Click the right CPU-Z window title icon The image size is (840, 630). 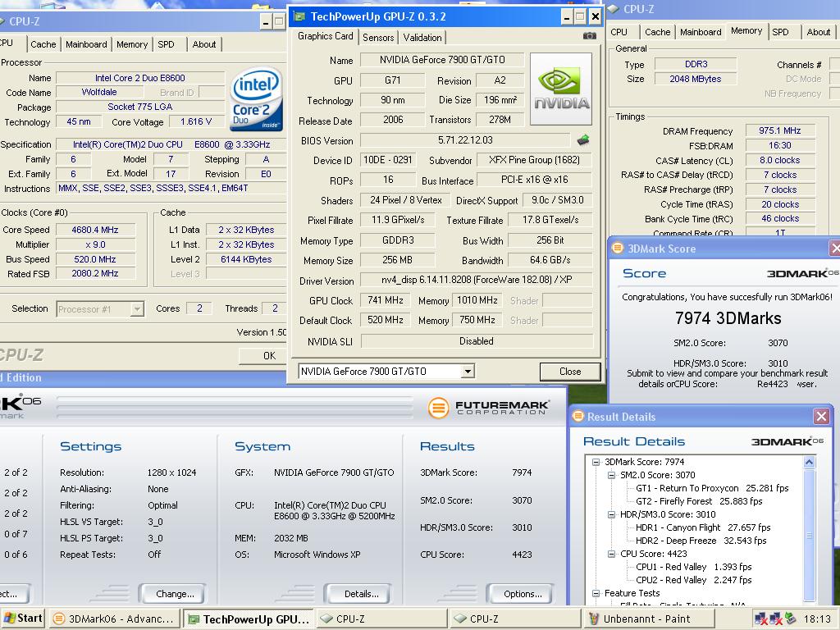tap(614, 9)
